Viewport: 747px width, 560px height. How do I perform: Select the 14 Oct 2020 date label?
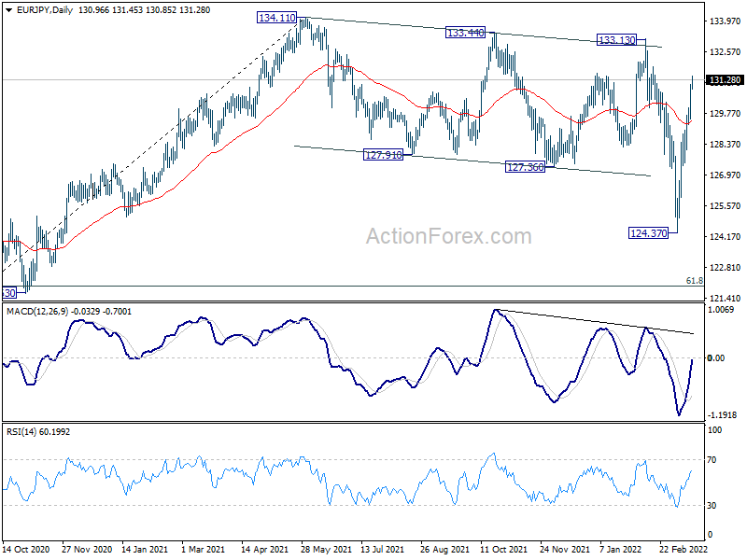tap(26, 549)
